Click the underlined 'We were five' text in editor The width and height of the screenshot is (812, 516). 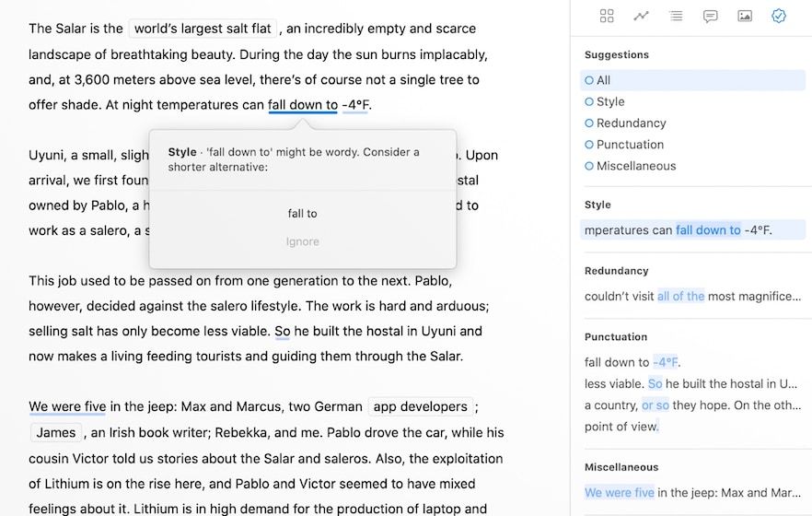(x=67, y=407)
